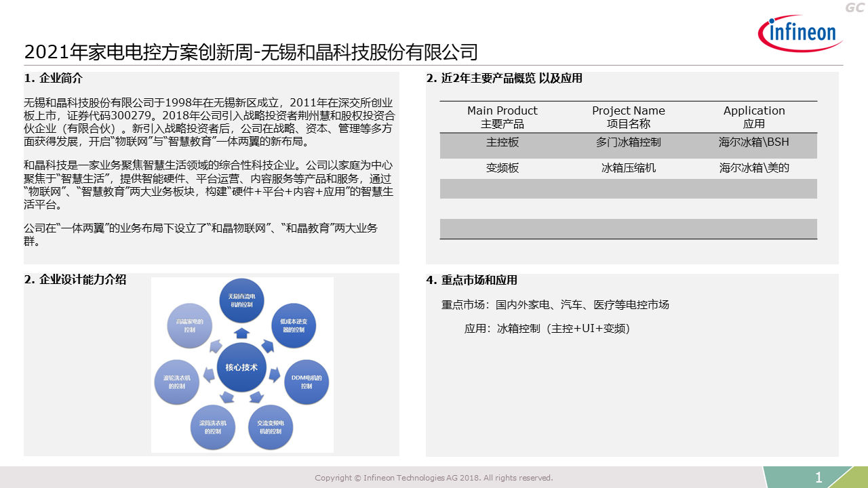Click the 应用：冰箱控制 line of text

(x=547, y=329)
